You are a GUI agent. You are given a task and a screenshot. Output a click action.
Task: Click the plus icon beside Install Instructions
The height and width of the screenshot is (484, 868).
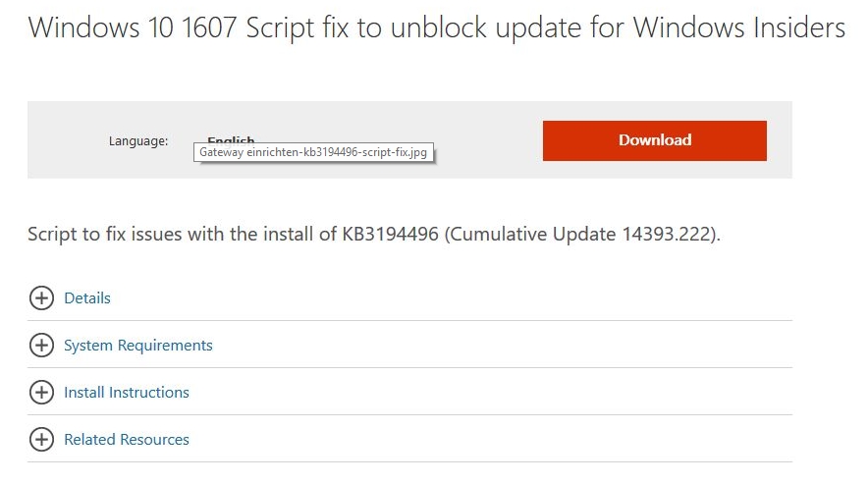[41, 392]
